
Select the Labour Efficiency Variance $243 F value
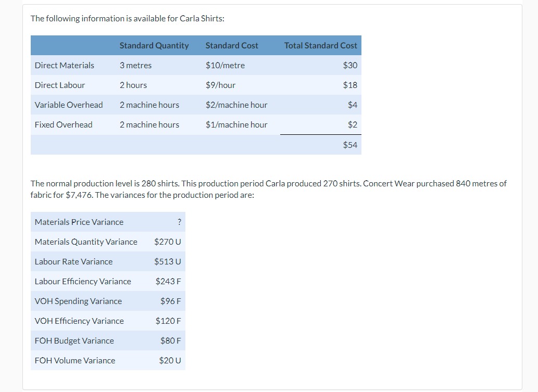[x=167, y=281]
